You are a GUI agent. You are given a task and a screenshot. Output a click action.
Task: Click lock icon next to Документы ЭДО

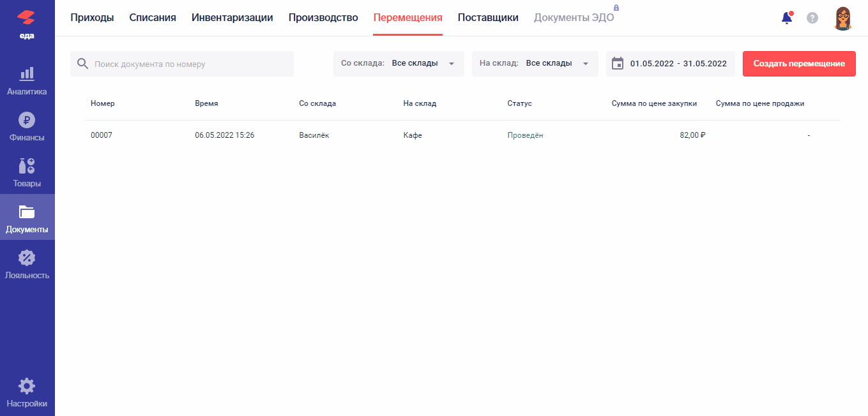(616, 8)
